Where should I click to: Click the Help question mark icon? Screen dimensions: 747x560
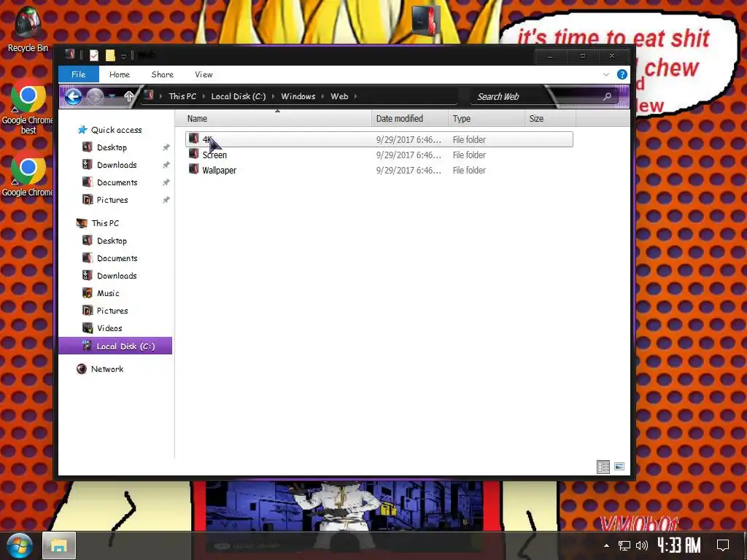point(622,74)
